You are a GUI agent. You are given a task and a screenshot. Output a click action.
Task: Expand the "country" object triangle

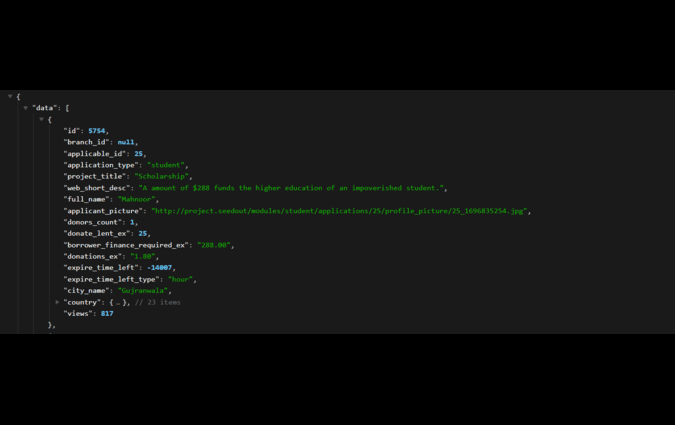click(57, 302)
